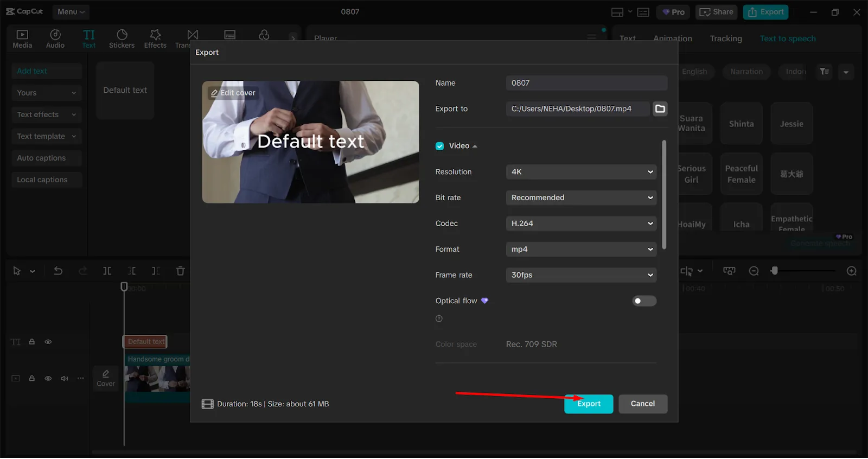Screen dimensions: 868x459
Task: Click the timeline zoom out icon
Action: click(754, 271)
